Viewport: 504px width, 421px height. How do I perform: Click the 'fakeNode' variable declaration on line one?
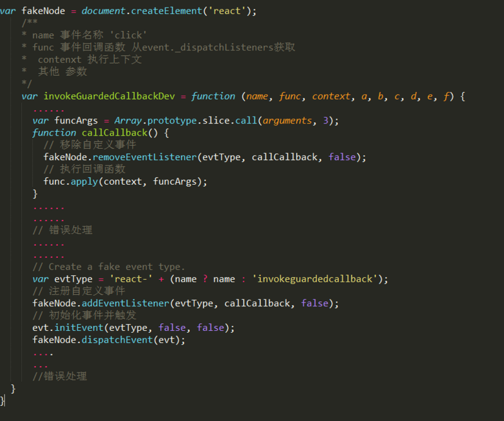point(43,11)
